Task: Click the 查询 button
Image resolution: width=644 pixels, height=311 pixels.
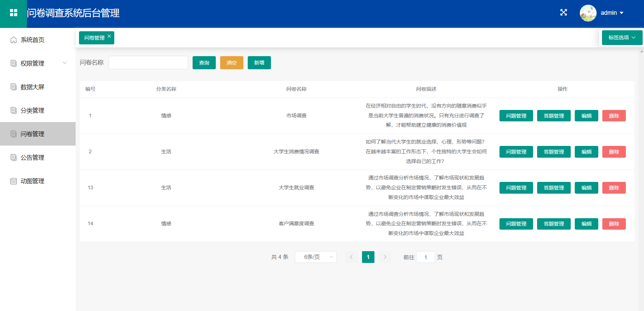Action: 204,63
